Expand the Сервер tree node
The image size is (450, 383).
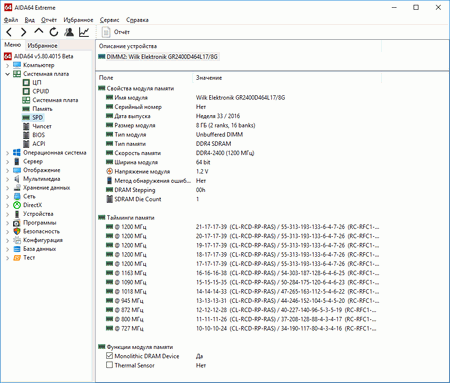click(7, 162)
